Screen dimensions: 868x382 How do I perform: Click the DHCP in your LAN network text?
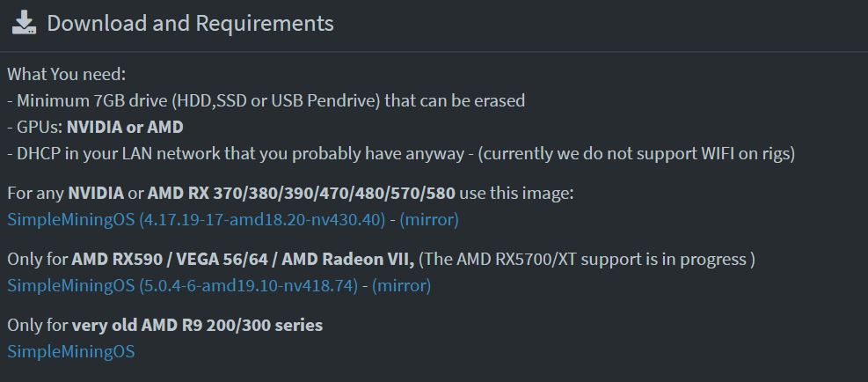(x=239, y=153)
